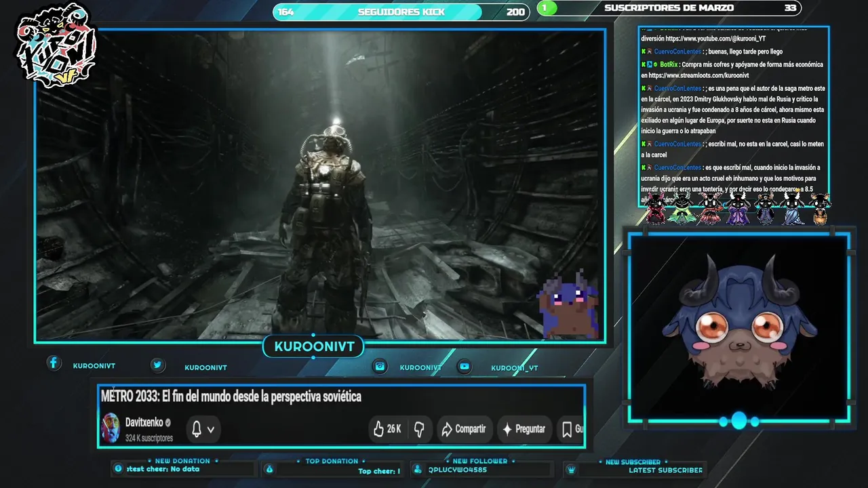Click the 'LATEST SUBSCRIBER' text
Image resolution: width=868 pixels, height=488 pixels.
665,470
